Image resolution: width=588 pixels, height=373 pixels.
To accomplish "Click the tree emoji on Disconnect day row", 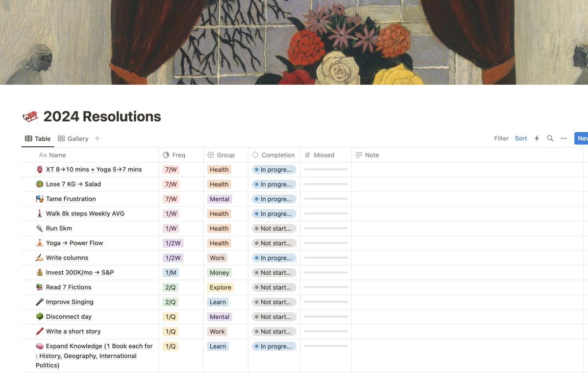I will click(40, 317).
